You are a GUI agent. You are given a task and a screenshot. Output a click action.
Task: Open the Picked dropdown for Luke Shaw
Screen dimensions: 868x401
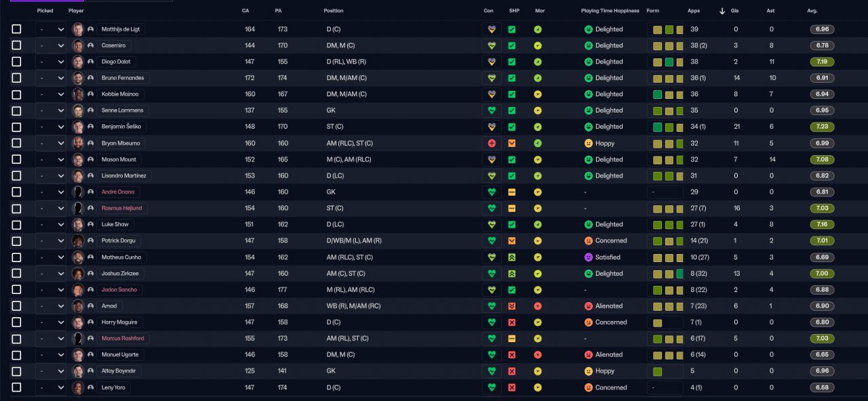point(51,224)
